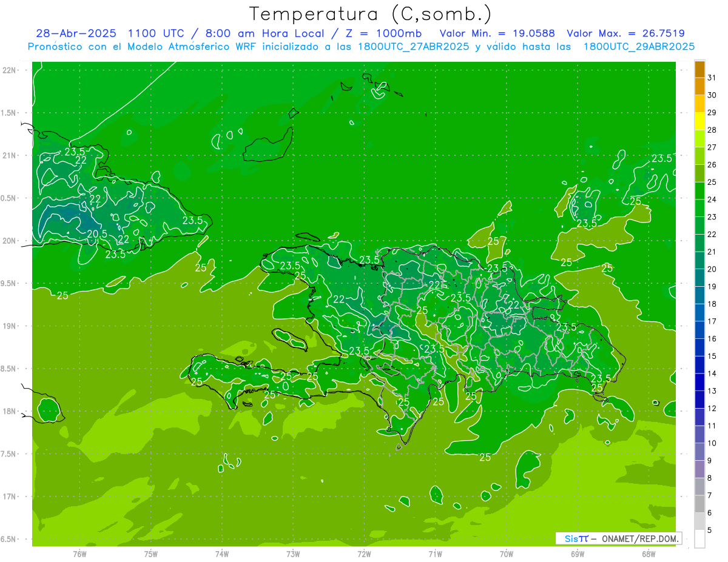Click the 19N latitude label
Screen dimensions: 728x562
(10, 326)
